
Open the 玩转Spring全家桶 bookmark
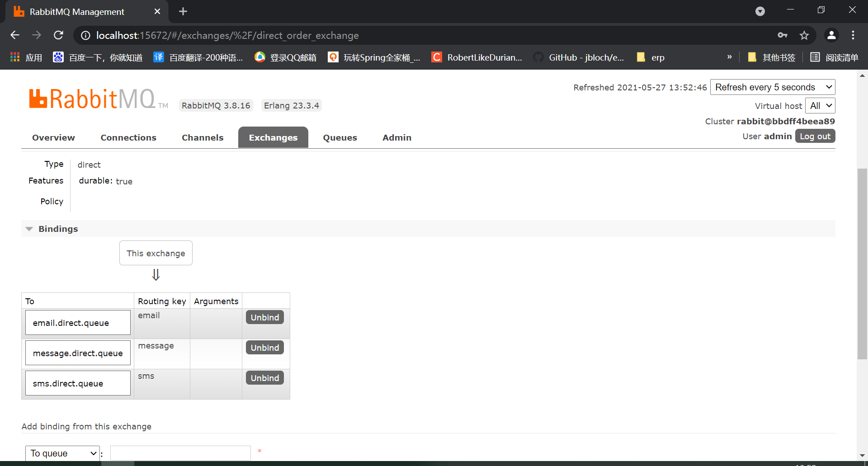point(374,57)
